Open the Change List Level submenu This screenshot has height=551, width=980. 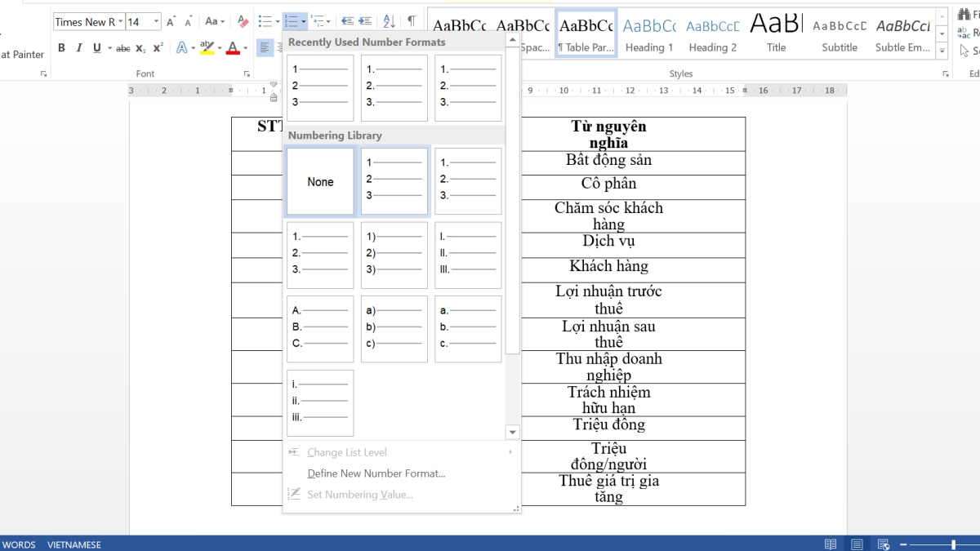[347, 452]
